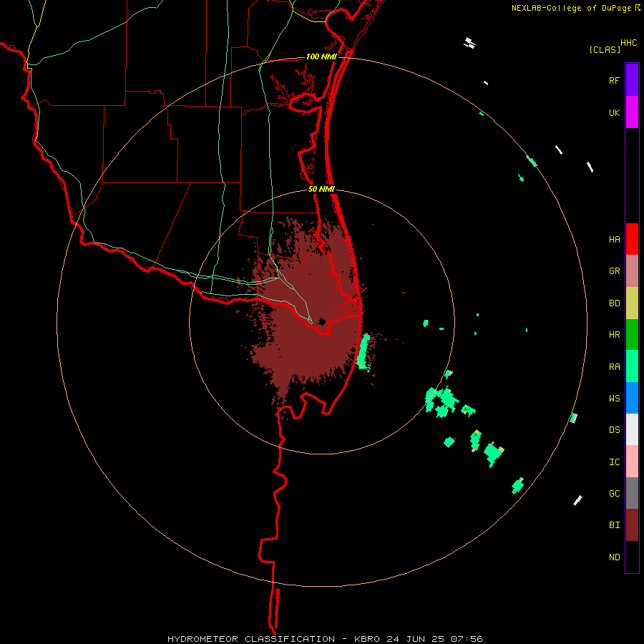The image size is (644, 644).
Task: Select the GR legend label text
Action: [614, 271]
